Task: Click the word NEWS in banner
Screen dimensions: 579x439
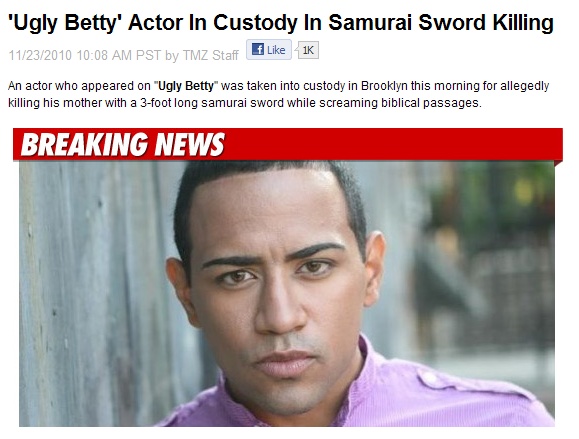Action: point(190,144)
